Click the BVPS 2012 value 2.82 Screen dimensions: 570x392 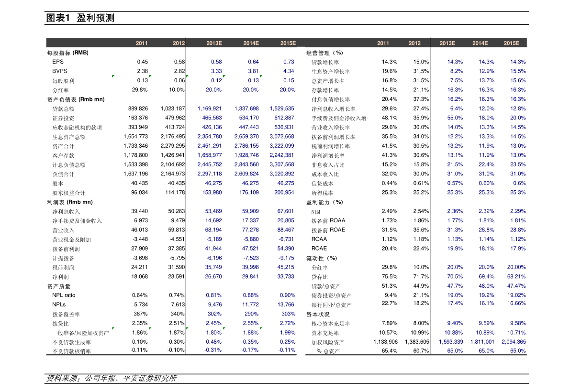[x=179, y=71]
